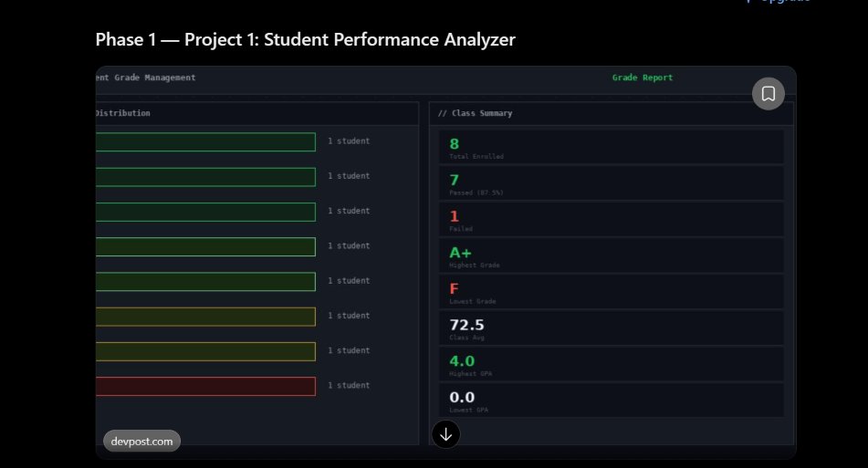Click the red distribution bar
Viewport: 868px width, 468px height.
205,386
